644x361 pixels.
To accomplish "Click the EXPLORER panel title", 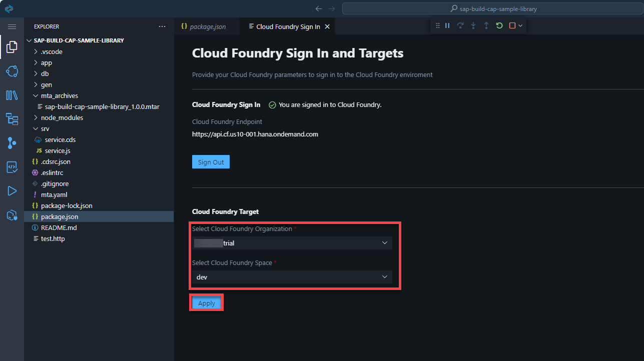I will tap(47, 26).
